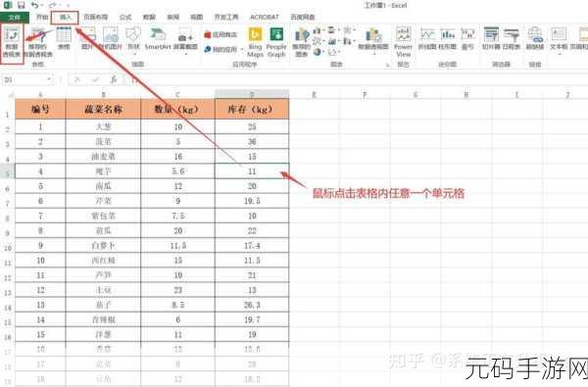This screenshot has width=588, height=387.
Task: Insert Online Pictures (联机图片)
Action: coord(111,38)
